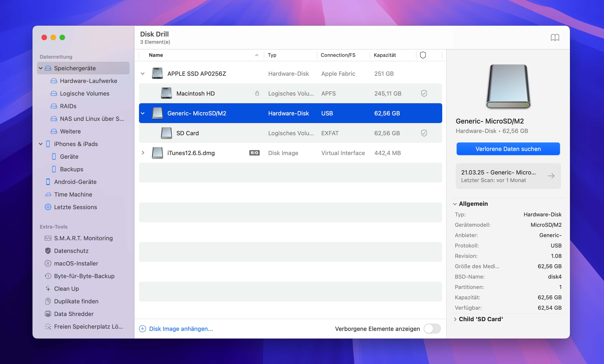Click Verlorene Daten suchen button

click(x=508, y=149)
